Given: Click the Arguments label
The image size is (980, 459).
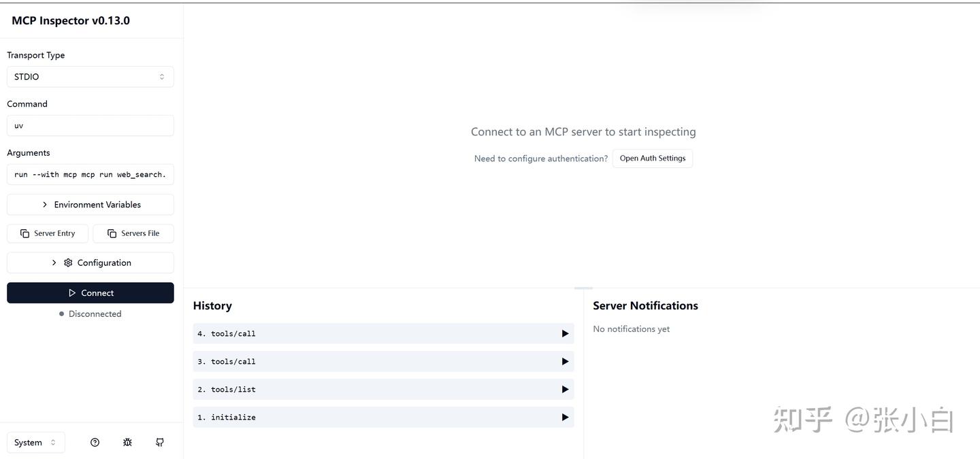Looking at the screenshot, I should (x=29, y=153).
